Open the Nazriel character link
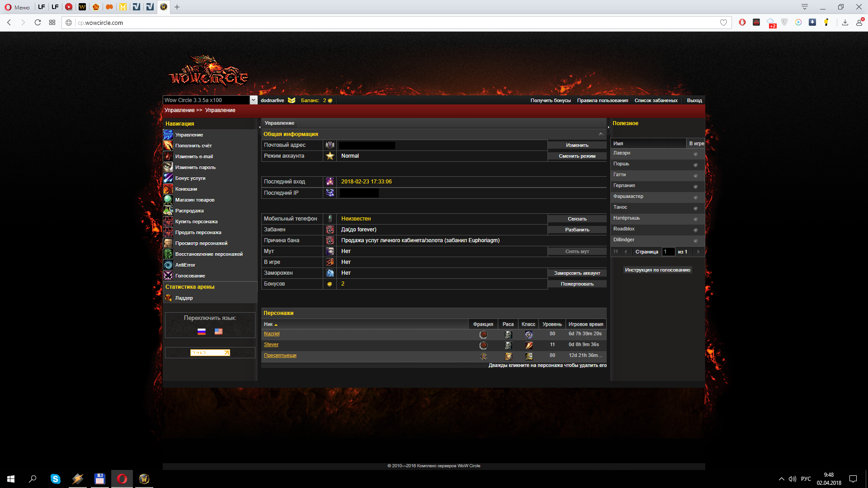 (x=272, y=334)
